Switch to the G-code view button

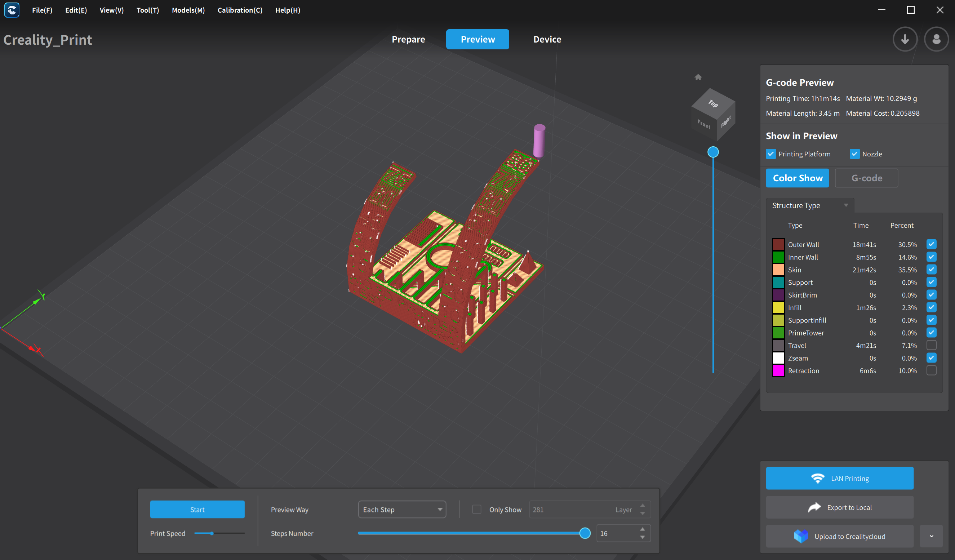[x=866, y=178]
